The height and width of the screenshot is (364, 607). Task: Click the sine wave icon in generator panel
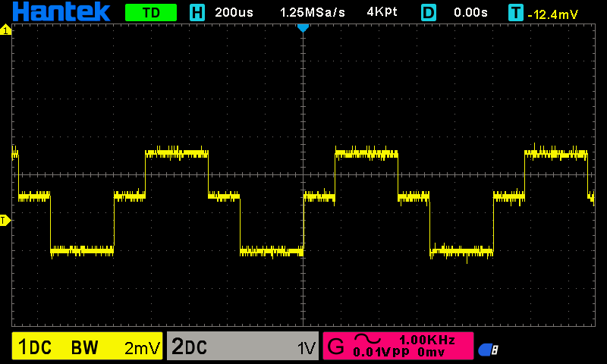pos(367,339)
